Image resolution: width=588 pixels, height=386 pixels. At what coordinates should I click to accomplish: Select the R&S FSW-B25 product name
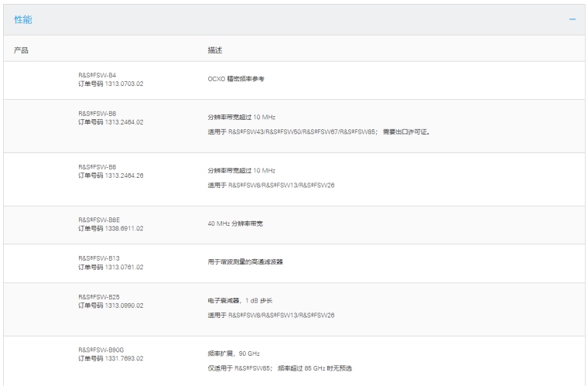(98, 297)
